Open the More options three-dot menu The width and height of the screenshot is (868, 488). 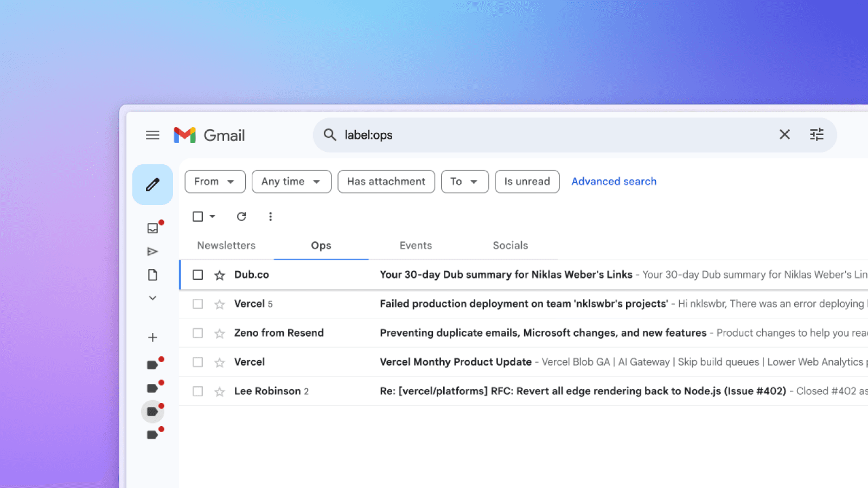[270, 216]
